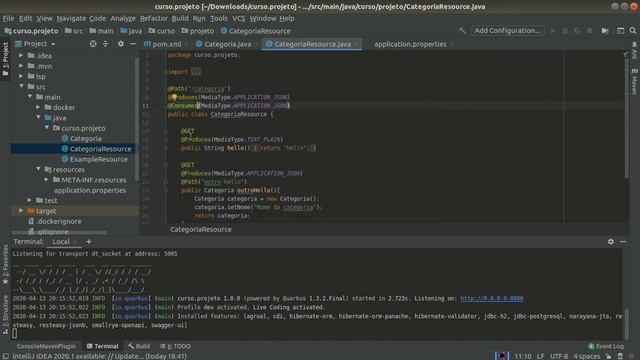Click the Build project hammer icon
Screen dimensions: 640x360
tap(462, 31)
